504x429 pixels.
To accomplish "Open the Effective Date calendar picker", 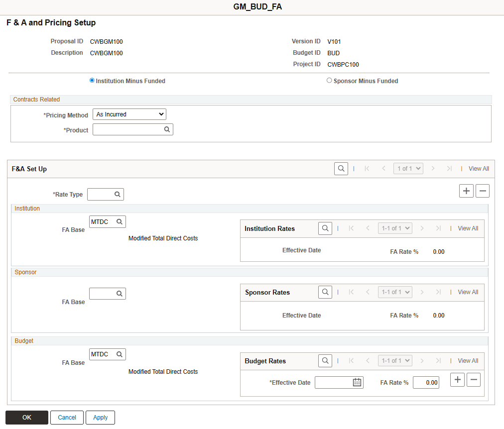I will pos(357,382).
